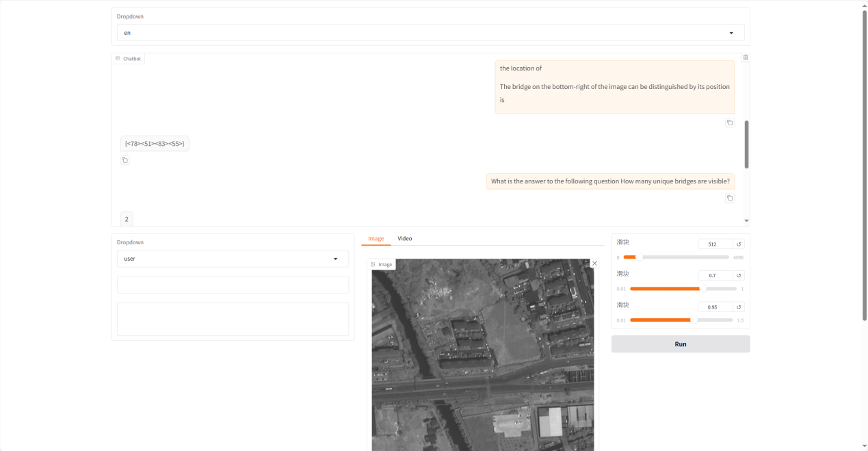
Task: Reset the 512 slider value
Action: point(739,244)
